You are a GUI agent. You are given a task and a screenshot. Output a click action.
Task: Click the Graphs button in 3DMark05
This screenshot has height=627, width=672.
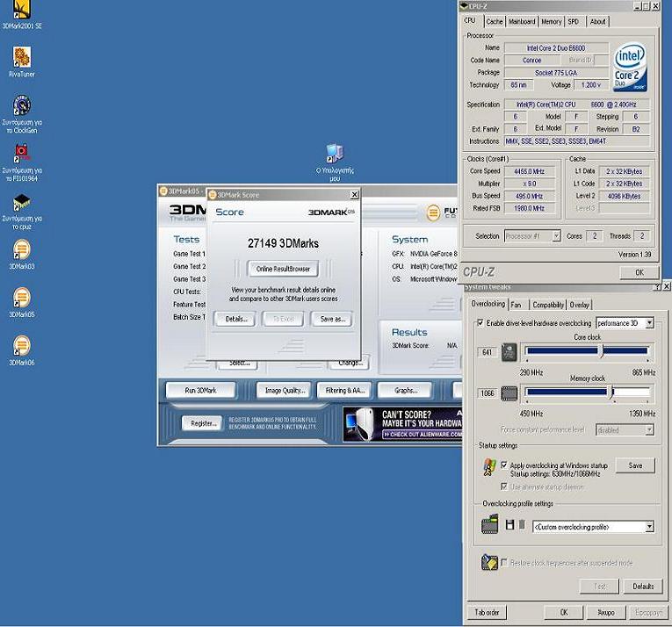click(x=406, y=391)
